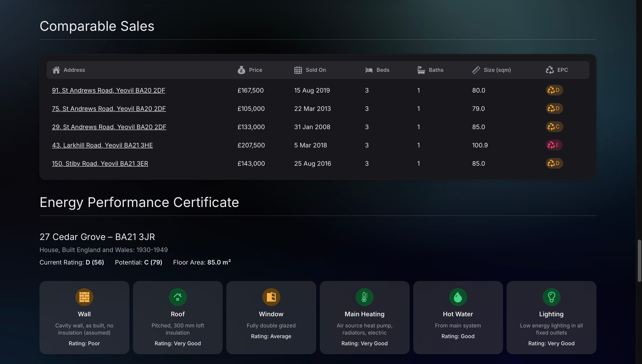Screen dimensions: 642x364
Task: Click the light bulb Lighting icon
Action: [551, 297]
